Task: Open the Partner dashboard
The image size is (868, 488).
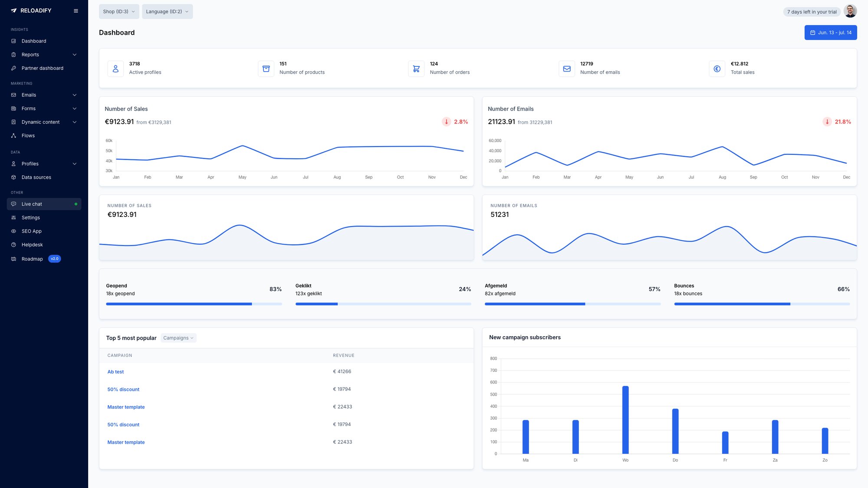Action: coord(42,68)
